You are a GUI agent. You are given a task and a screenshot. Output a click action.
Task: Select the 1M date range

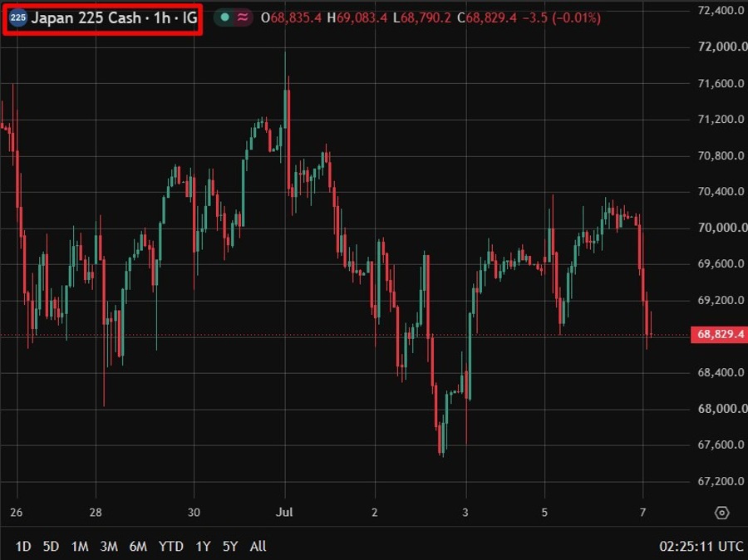pyautogui.click(x=80, y=546)
